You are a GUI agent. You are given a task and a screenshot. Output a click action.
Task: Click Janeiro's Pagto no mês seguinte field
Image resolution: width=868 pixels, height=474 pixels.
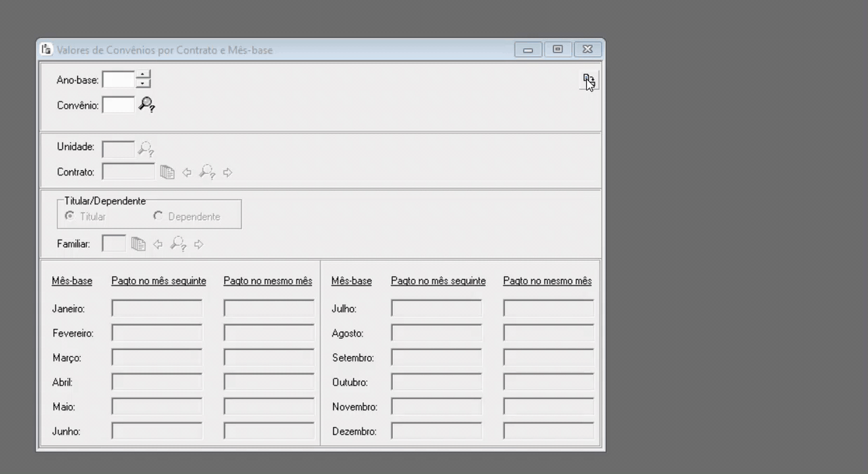pyautogui.click(x=157, y=307)
